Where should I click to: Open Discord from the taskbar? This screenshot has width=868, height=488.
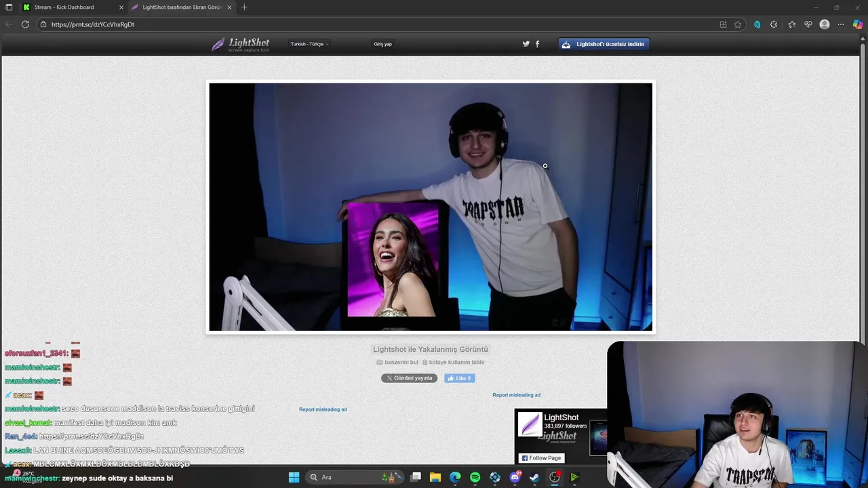coord(515,477)
